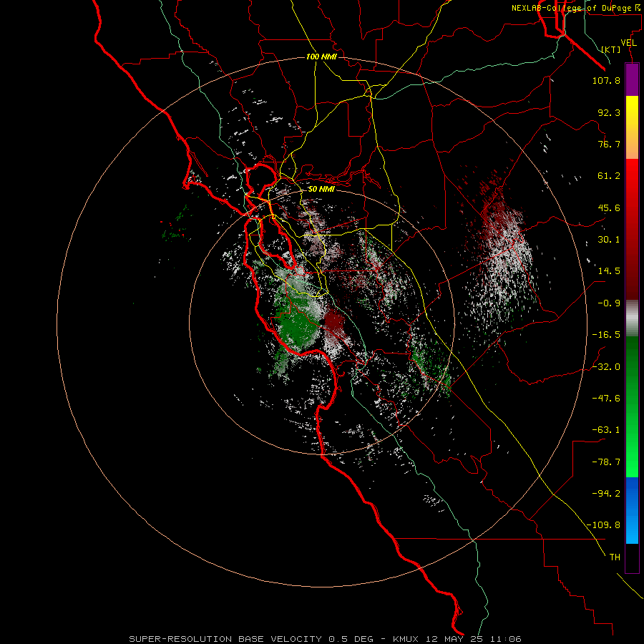Screen dimensions: 644x644
Task: Click the dark red outbound velocity patch near radar center
Action: [x=334, y=321]
